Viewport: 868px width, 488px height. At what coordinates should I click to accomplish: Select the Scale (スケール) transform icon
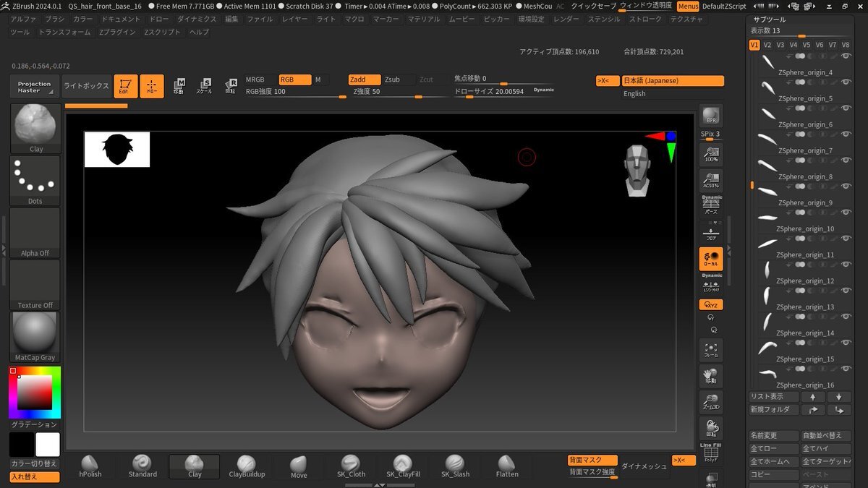point(205,87)
